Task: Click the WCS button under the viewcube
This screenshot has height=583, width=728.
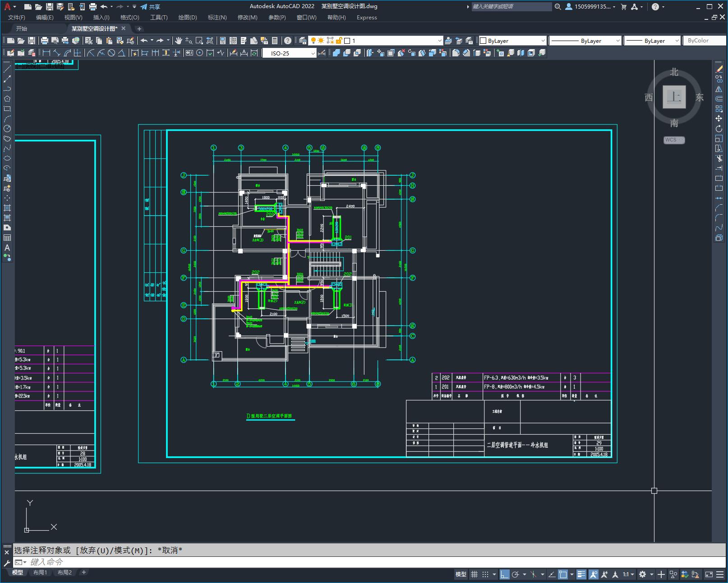Action: (x=674, y=140)
